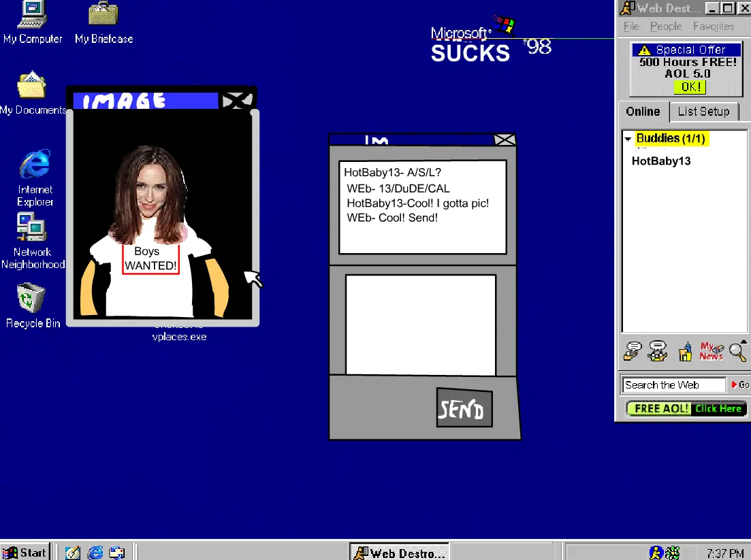The height and width of the screenshot is (560, 751).
Task: Switch to the List Setup tab
Action: [703, 112]
